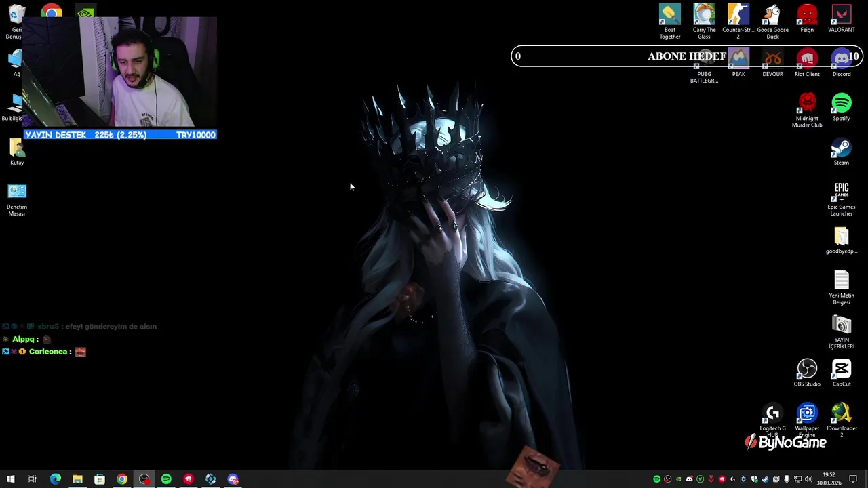The height and width of the screenshot is (488, 868).
Task: Open the YAYIN İÇERİKLERİ folder
Action: [842, 332]
